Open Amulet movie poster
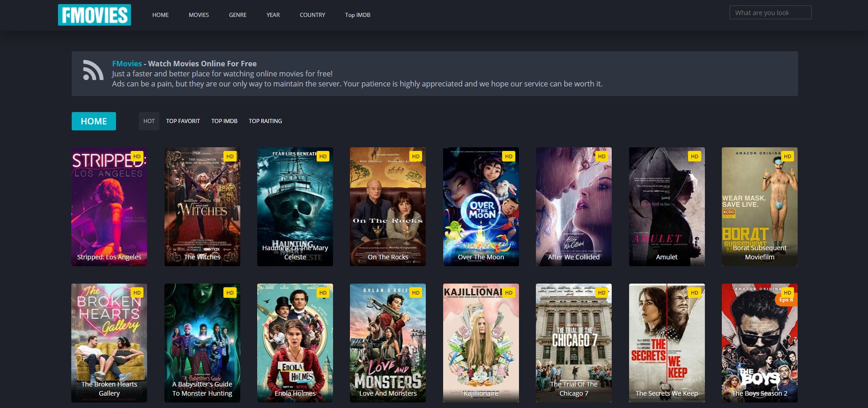 tap(667, 207)
